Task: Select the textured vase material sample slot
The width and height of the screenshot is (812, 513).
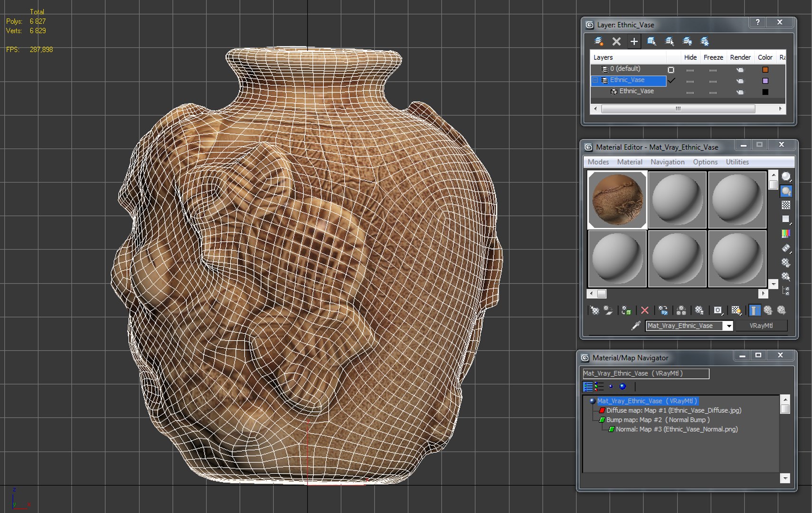Action: pyautogui.click(x=617, y=199)
